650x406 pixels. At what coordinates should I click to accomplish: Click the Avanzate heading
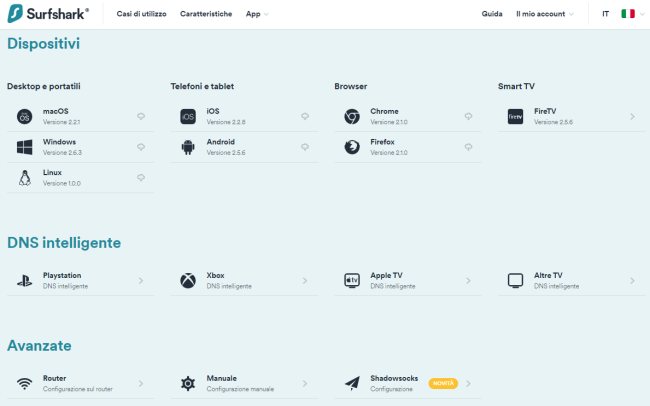[x=39, y=345]
